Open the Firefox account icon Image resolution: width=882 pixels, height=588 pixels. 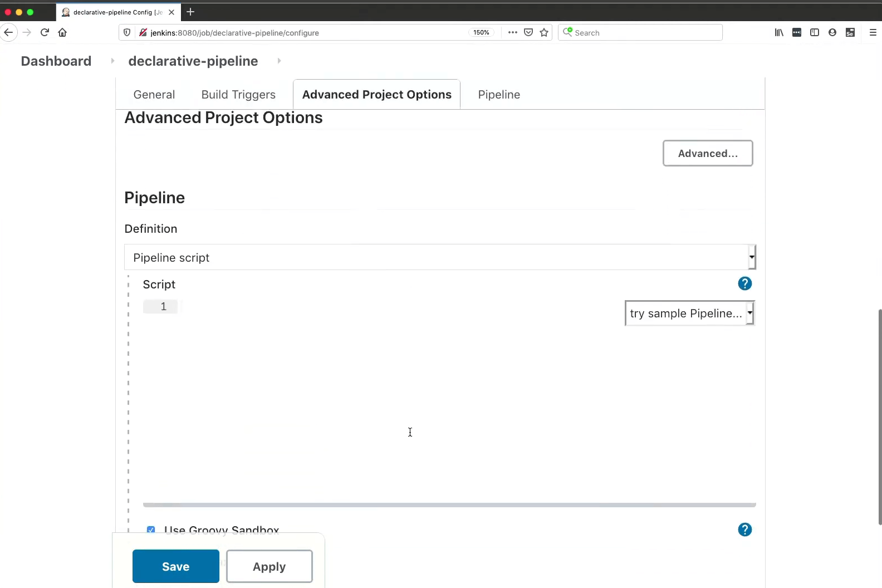[x=832, y=32]
